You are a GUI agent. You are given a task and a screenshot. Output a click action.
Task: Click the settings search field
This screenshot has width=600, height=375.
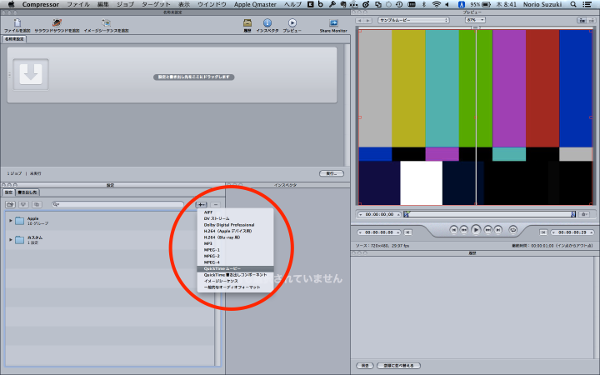117,205
